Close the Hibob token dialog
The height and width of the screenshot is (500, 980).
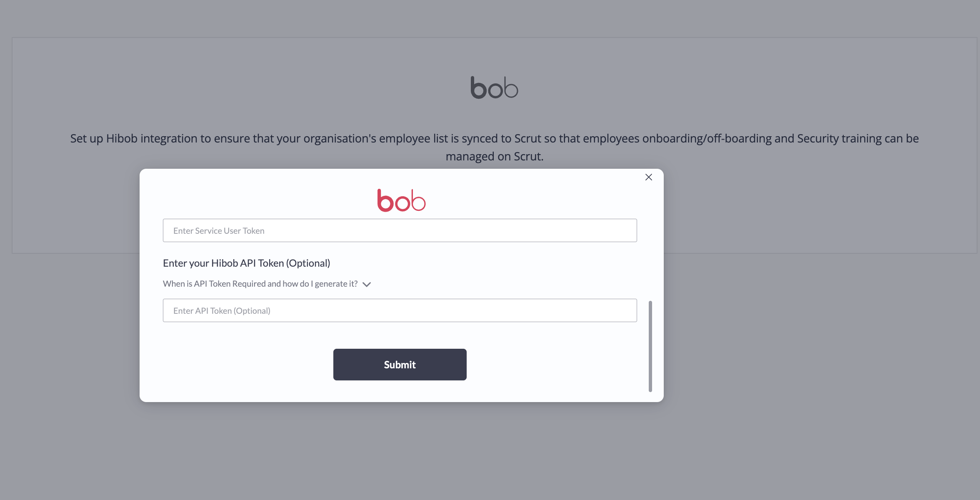[x=649, y=177]
